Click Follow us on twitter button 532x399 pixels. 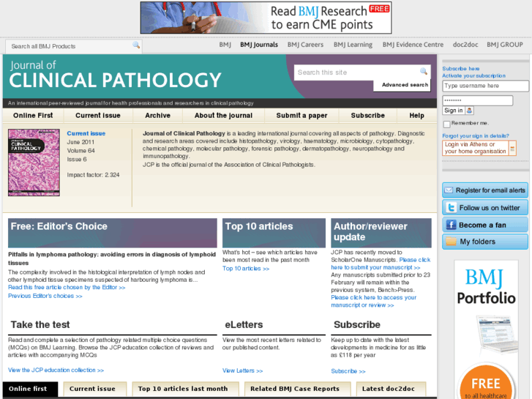click(485, 207)
